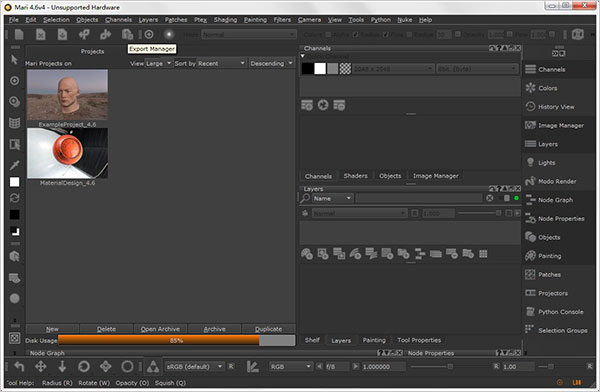Open the channel size dropdown 2048 x 2048
The height and width of the screenshot is (392, 600).
[x=393, y=69]
